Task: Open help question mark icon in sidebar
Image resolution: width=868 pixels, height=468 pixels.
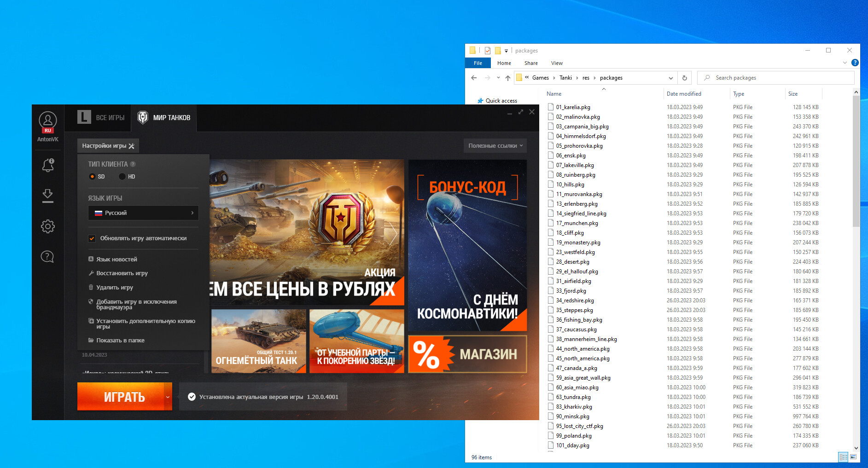Action: [x=47, y=257]
